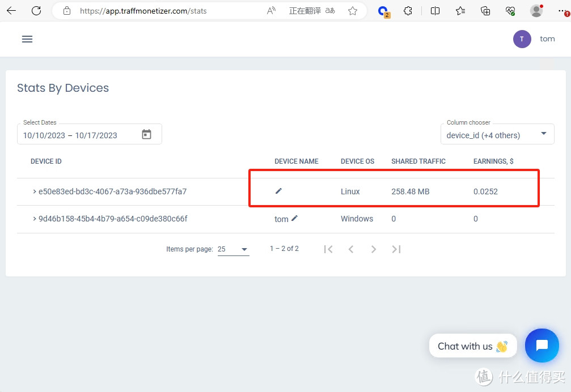Open tom user account menu

(534, 39)
